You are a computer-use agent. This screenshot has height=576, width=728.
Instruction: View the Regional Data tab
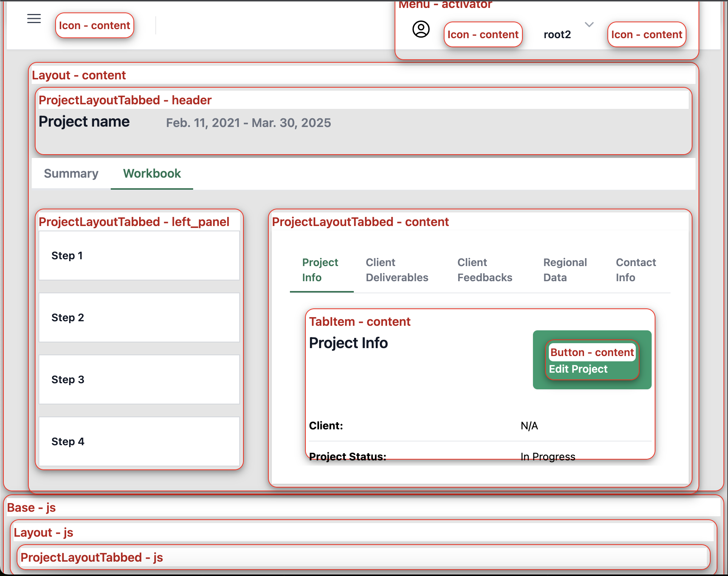click(x=565, y=270)
